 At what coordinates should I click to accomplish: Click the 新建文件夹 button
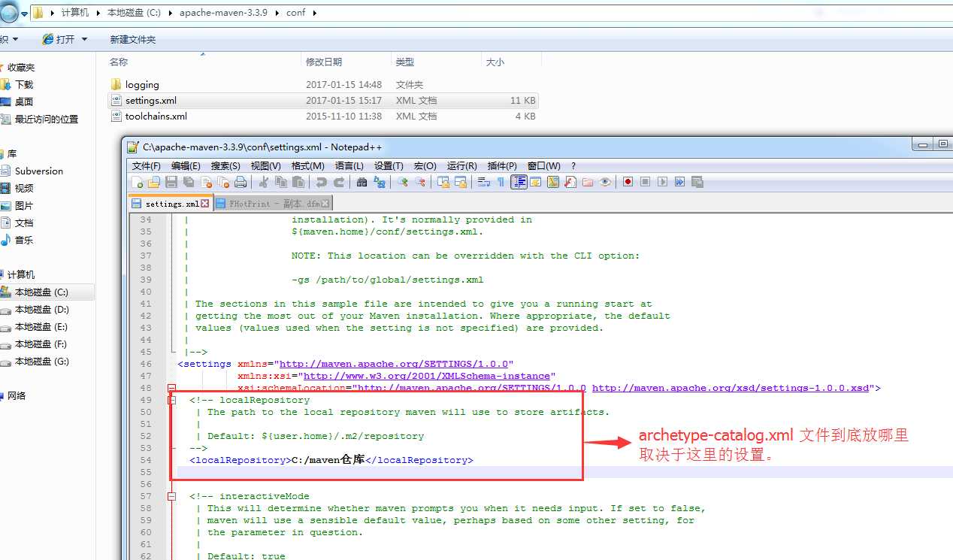click(133, 39)
